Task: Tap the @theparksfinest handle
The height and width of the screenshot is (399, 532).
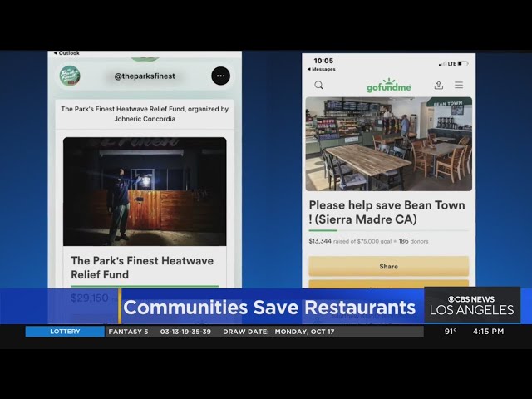Action: [145, 76]
